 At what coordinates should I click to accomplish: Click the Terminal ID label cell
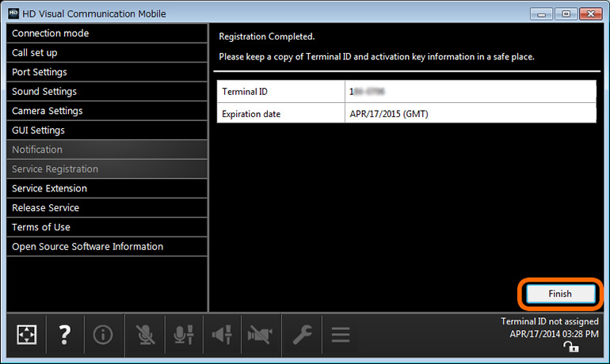pos(281,92)
